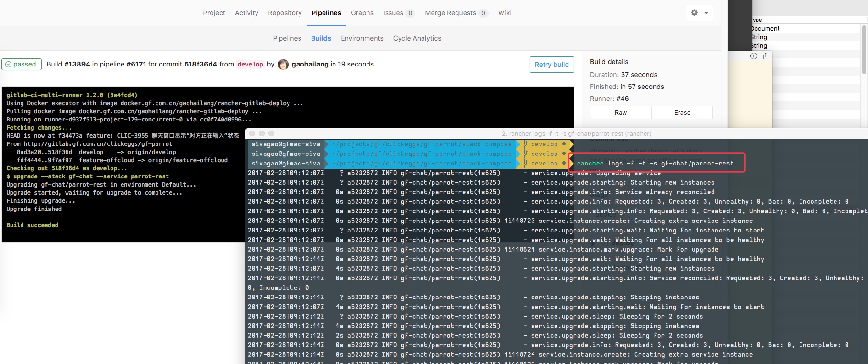Click the terminal window's red close dot
Screen dimensions: 868x364
point(252,133)
